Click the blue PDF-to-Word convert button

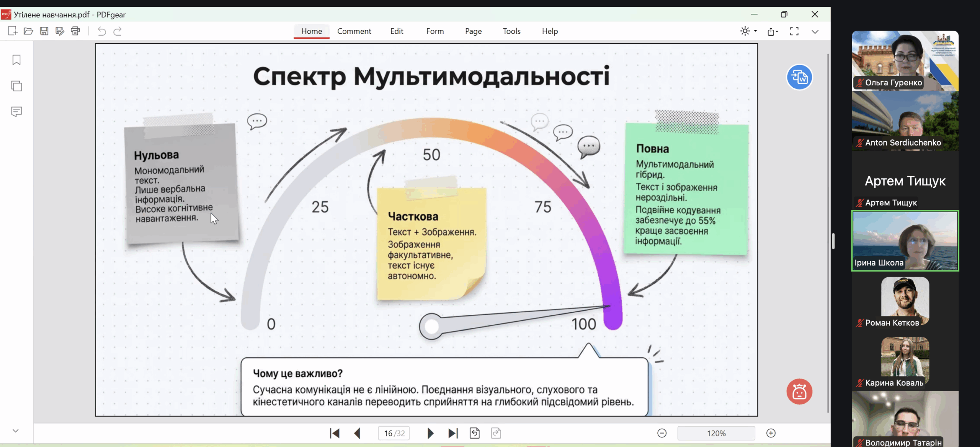coord(799,77)
